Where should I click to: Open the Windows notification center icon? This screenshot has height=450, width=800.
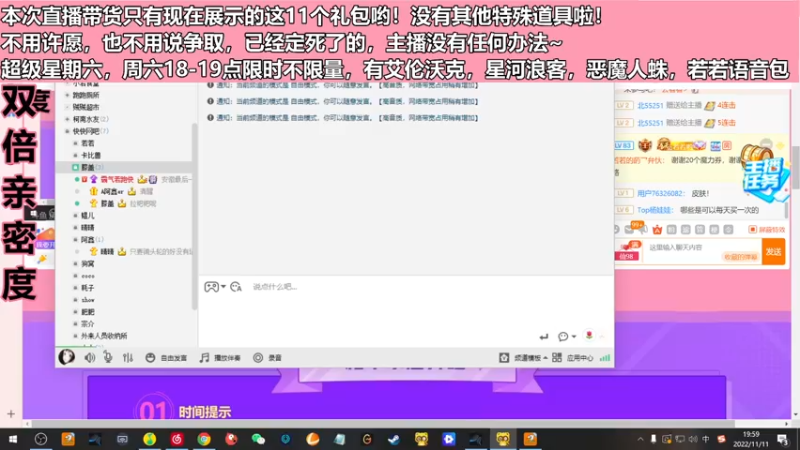coord(783,439)
